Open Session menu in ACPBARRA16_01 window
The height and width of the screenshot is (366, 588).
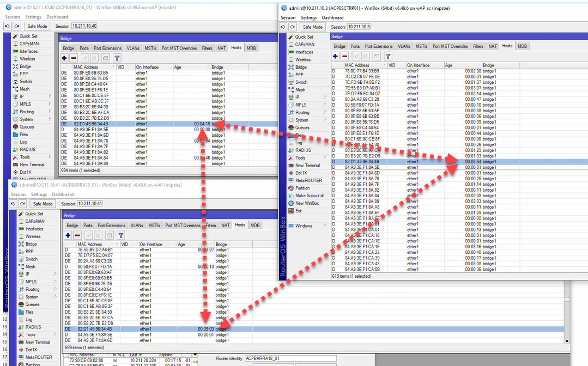click(13, 17)
